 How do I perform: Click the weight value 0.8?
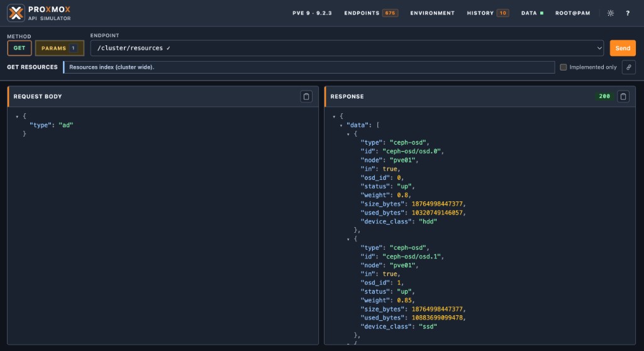402,195
